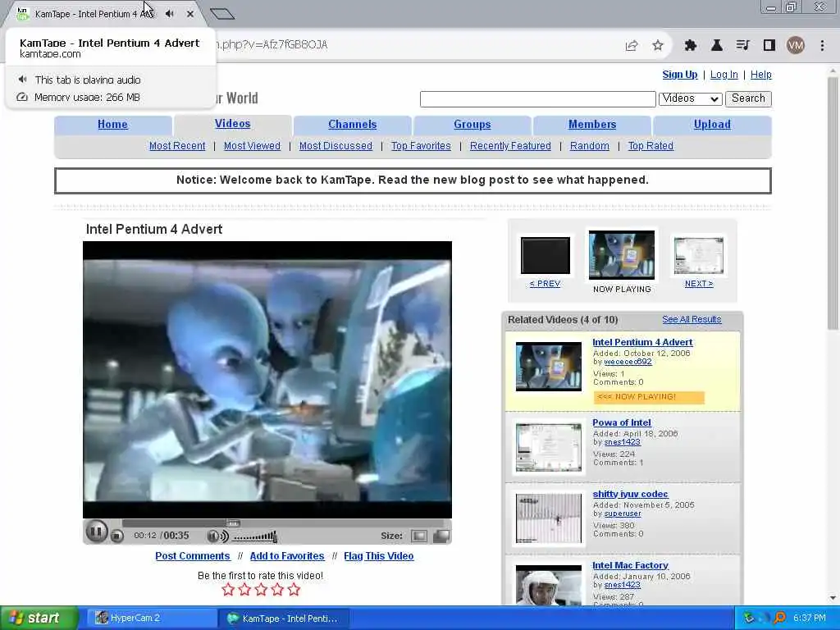The width and height of the screenshot is (840, 630).
Task: Show Recently Featured videos
Action: [510, 146]
